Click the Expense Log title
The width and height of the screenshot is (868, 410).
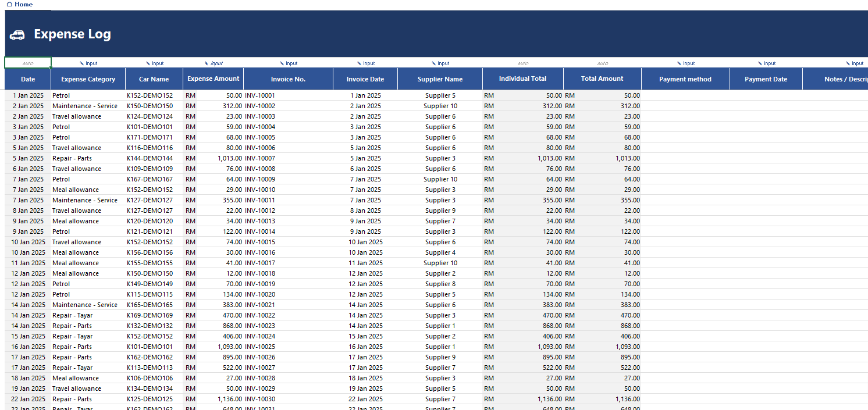72,34
